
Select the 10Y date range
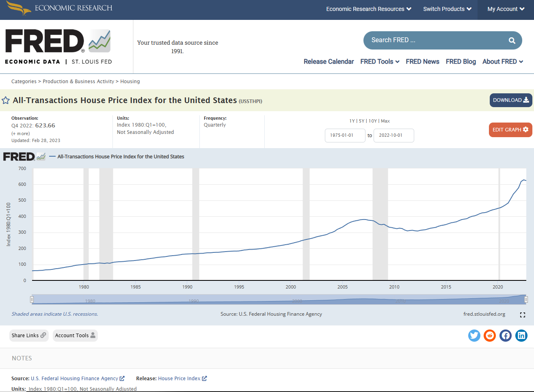(372, 121)
